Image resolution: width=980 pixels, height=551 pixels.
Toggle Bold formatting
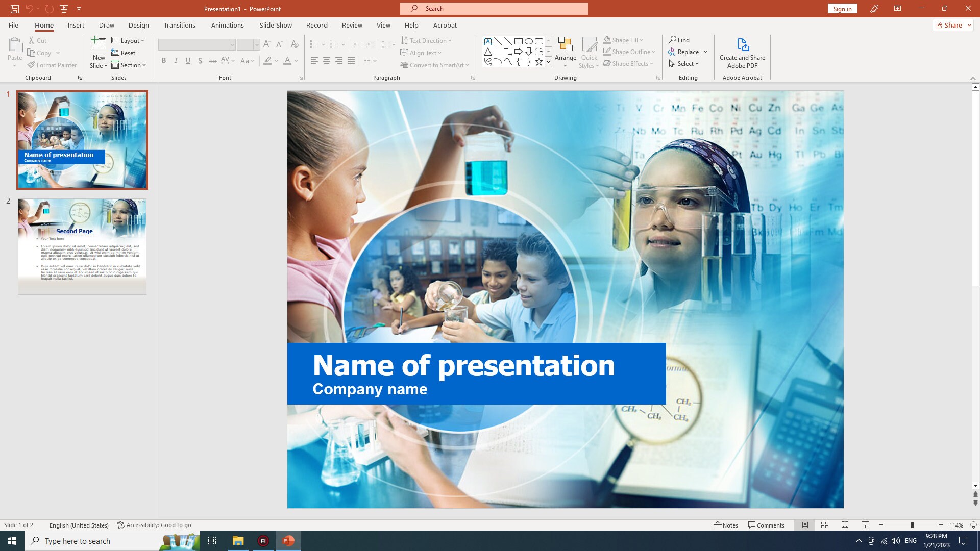click(164, 61)
